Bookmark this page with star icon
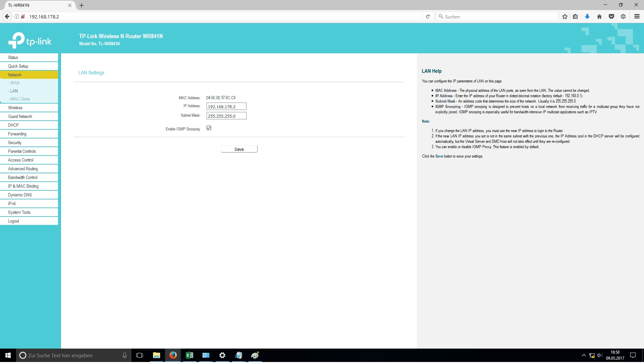This screenshot has width=644, height=364. click(565, 16)
